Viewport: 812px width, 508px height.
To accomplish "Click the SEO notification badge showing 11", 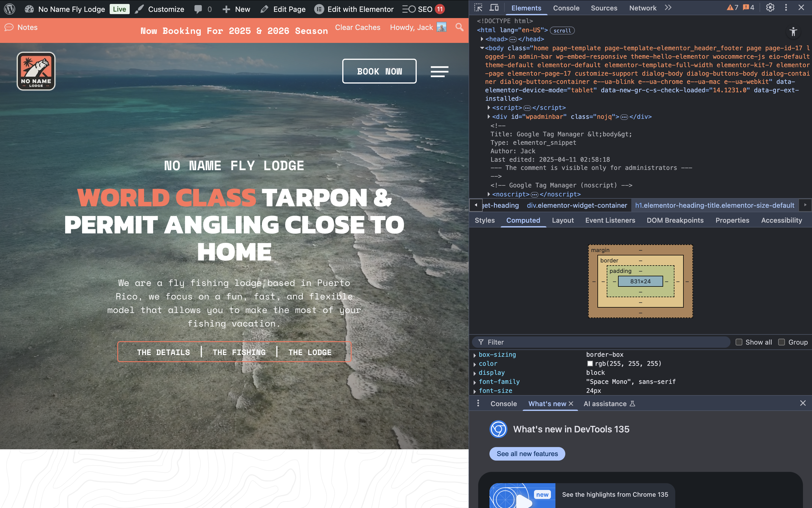I will 440,9.
